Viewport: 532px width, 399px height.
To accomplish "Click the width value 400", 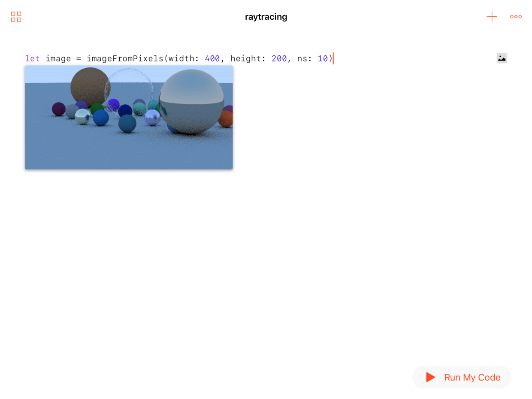I will tap(212, 58).
